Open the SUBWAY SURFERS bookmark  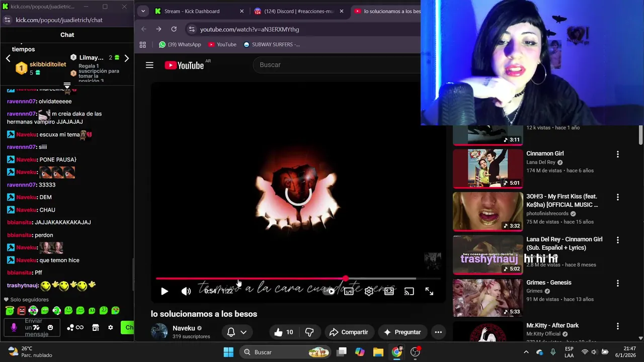(x=271, y=44)
